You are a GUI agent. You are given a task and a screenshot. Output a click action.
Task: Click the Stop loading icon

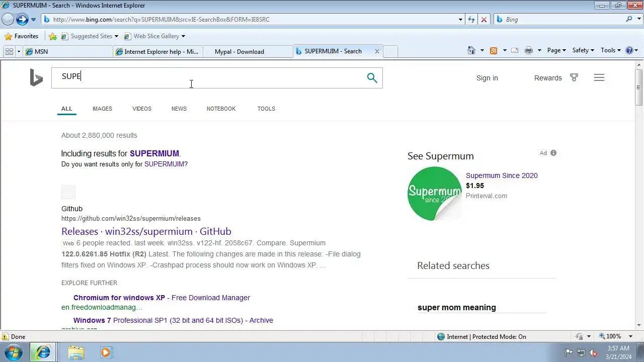[x=484, y=20]
